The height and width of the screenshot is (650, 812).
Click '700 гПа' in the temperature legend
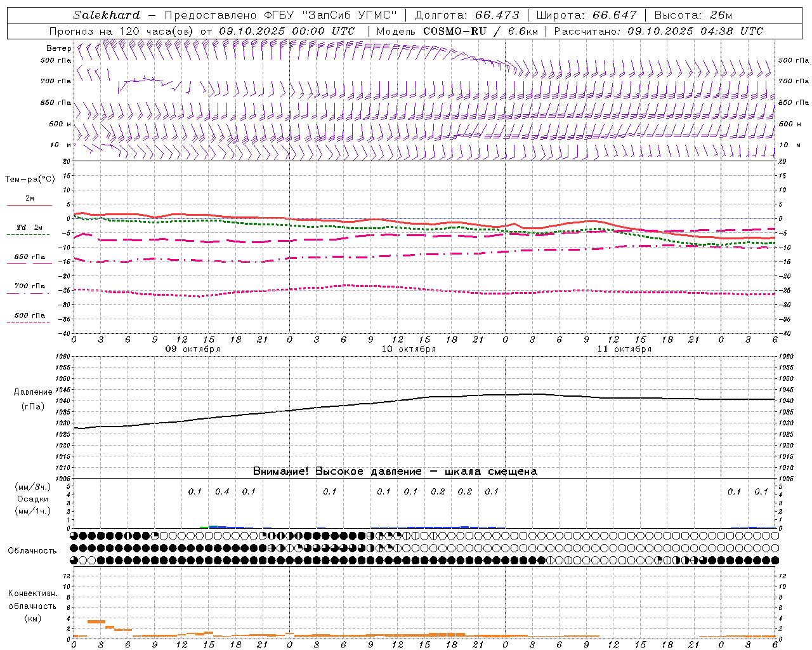[30, 286]
